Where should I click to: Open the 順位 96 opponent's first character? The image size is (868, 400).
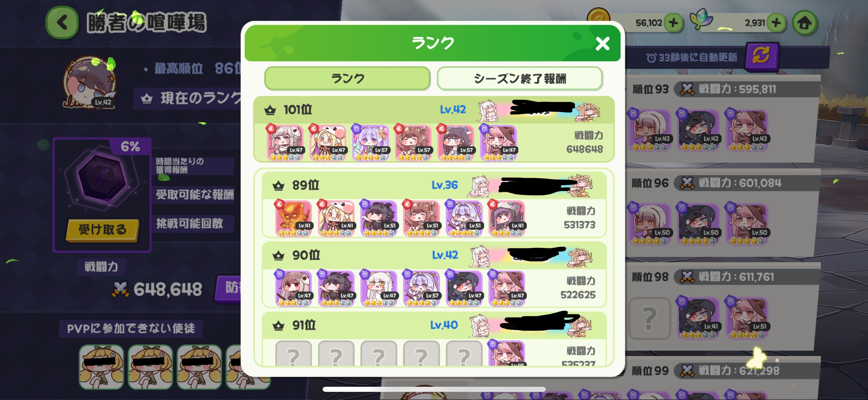pos(650,225)
